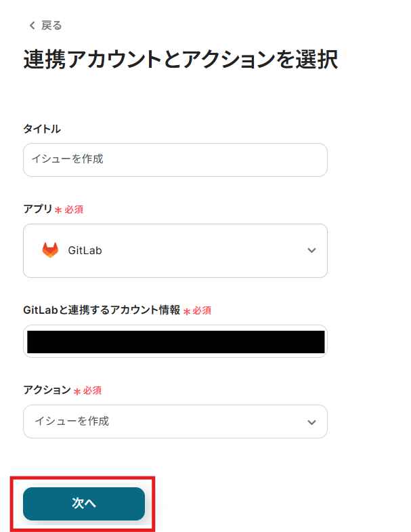Click the アプリ field label
The image size is (411, 532).
tap(38, 209)
